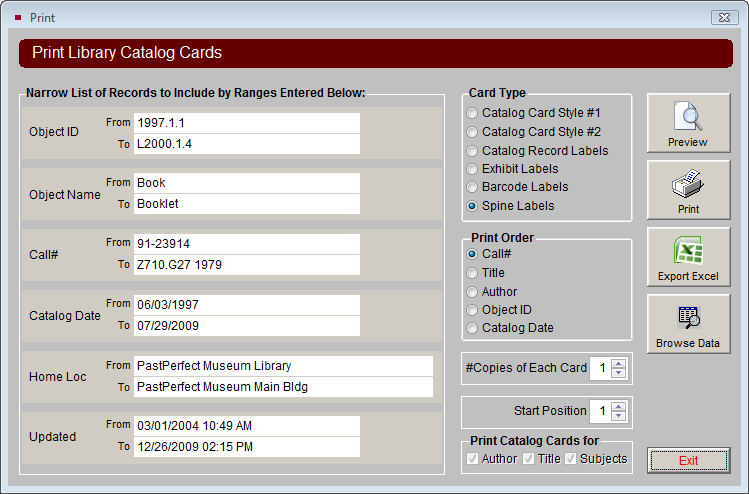749x494 pixels.
Task: Click Home Loc From PastPerfect Museum Library
Action: click(x=283, y=366)
